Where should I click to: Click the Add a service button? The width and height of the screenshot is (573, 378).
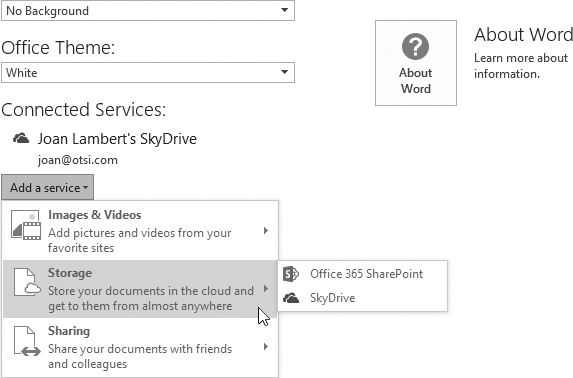pos(48,188)
